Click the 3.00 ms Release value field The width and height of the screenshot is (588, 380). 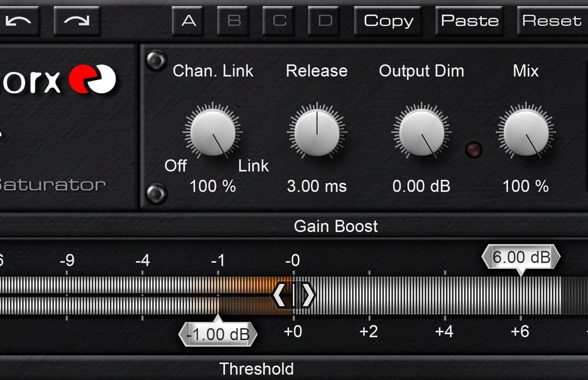[317, 186]
